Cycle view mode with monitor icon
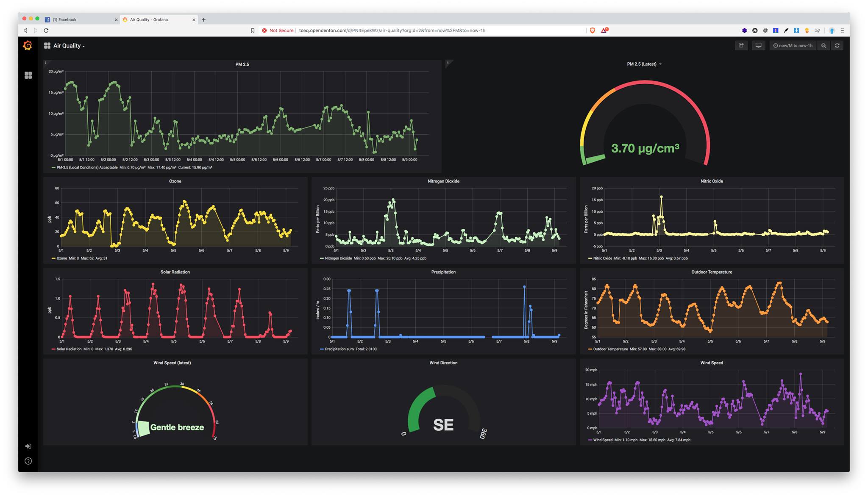 pyautogui.click(x=758, y=45)
